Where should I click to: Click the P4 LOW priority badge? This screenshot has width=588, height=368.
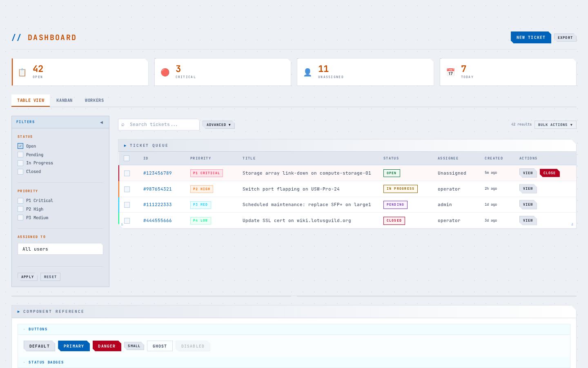click(x=200, y=221)
